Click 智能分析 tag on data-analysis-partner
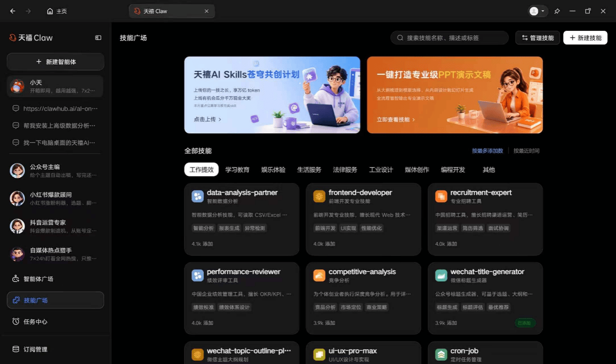 (203, 228)
